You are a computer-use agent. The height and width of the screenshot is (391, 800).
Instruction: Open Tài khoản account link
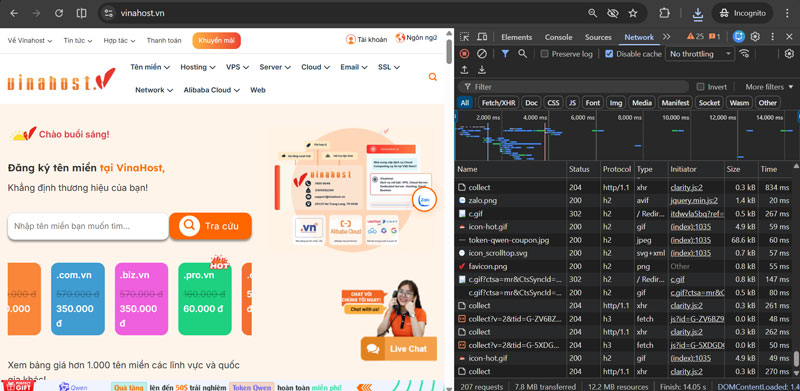coord(366,39)
